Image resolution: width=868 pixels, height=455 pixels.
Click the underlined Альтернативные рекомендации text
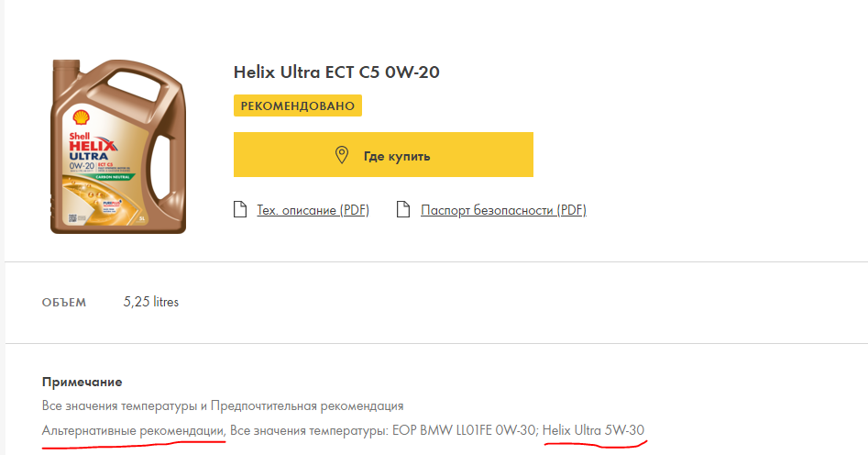tap(134, 430)
